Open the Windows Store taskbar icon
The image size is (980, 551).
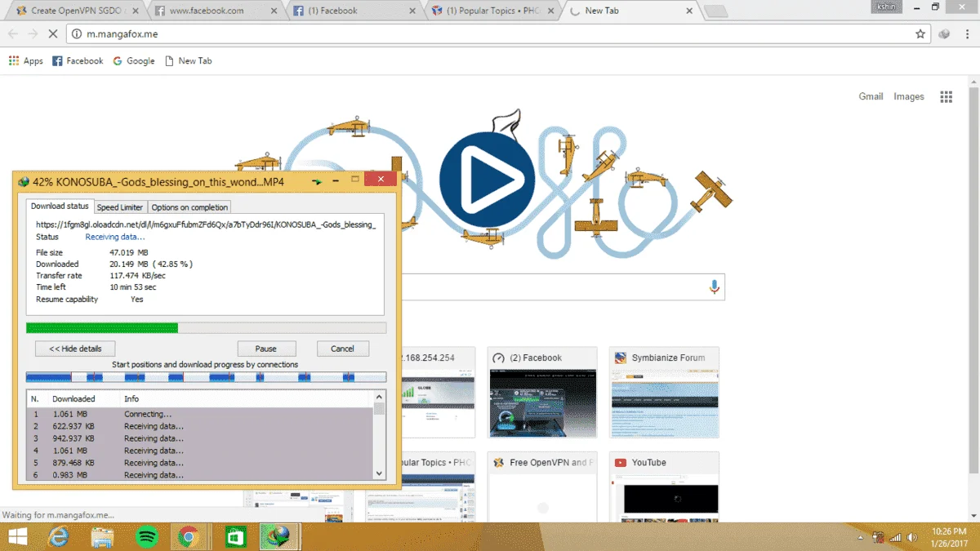(x=235, y=537)
